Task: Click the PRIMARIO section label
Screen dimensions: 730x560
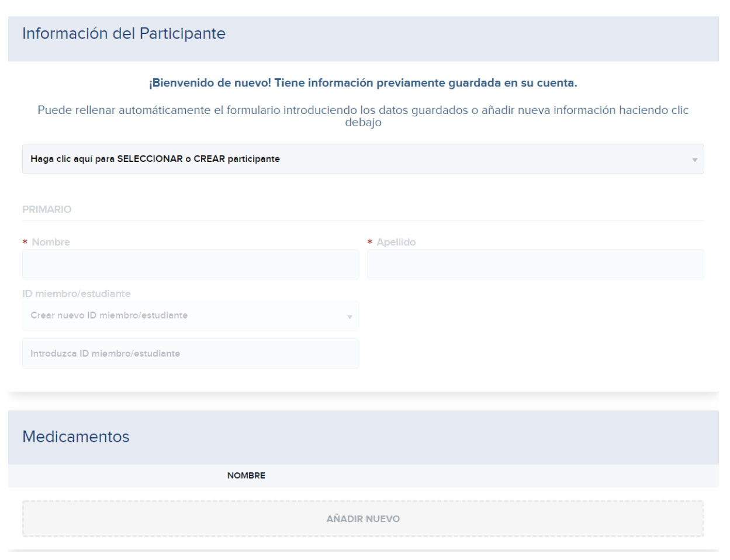Action: point(47,209)
